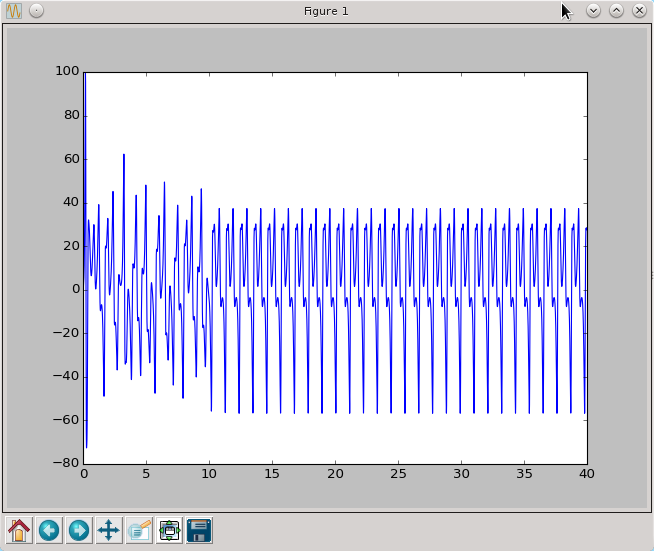Click the y-axis tick label -80
Screen dimensions: 654x551
tap(67, 463)
